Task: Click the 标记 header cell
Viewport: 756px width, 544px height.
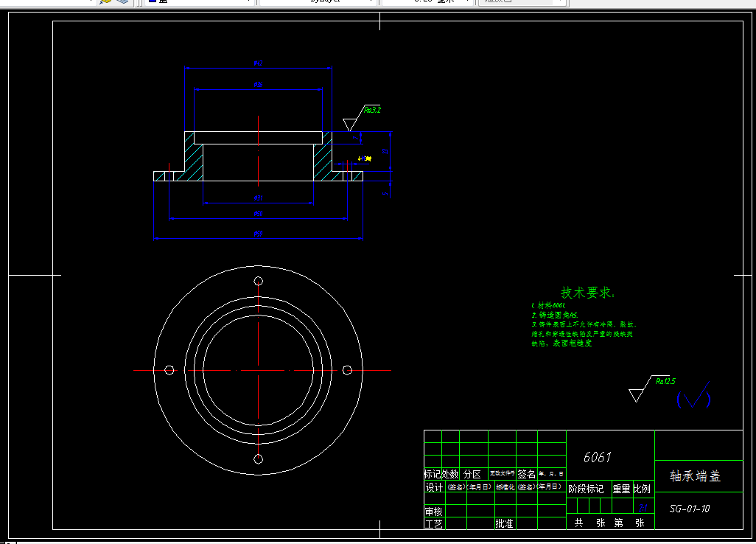Action: click(433, 474)
